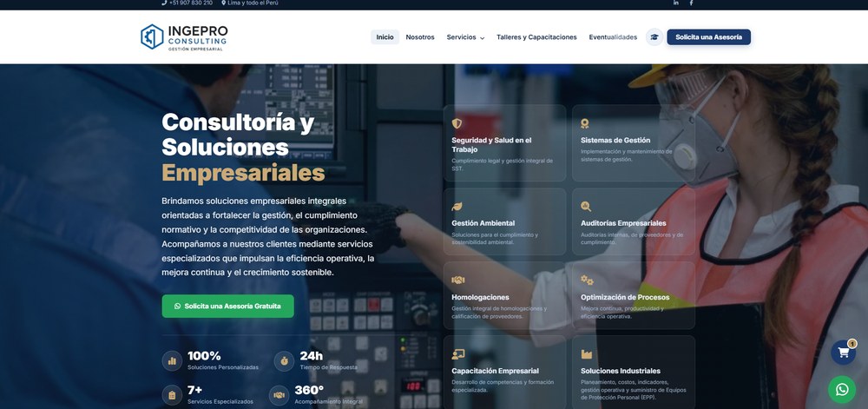Viewport: 868px width, 409px height.
Task: Click the factory icon on Soluciones Industriales card
Action: click(586, 354)
